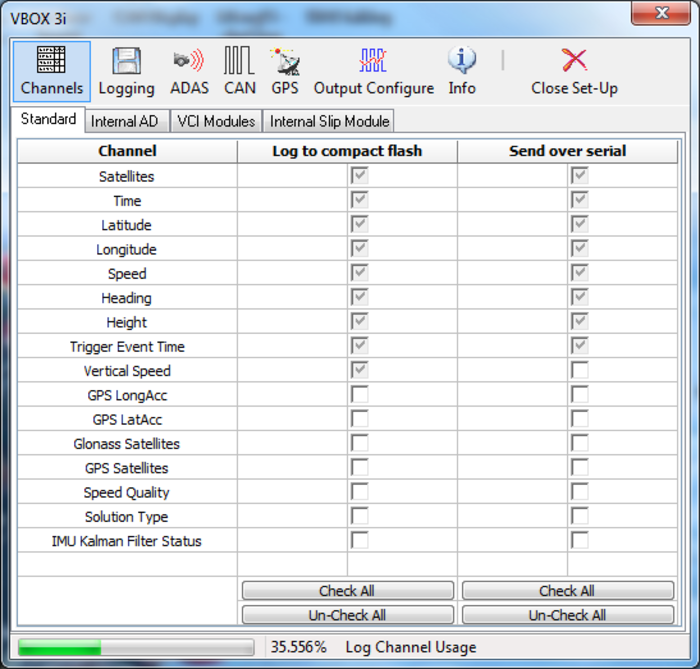Enable Glonass Satellites log to compact flash
The width and height of the screenshot is (700, 669).
[359, 443]
